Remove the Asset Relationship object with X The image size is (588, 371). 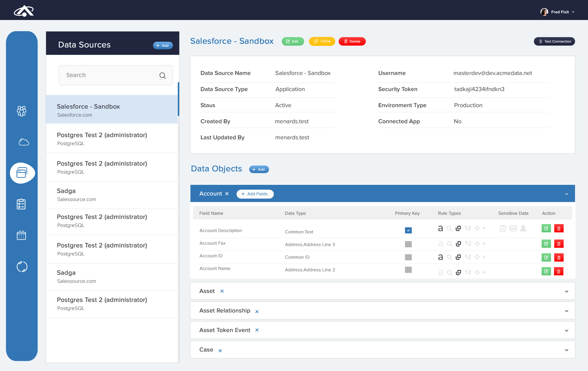tap(257, 311)
